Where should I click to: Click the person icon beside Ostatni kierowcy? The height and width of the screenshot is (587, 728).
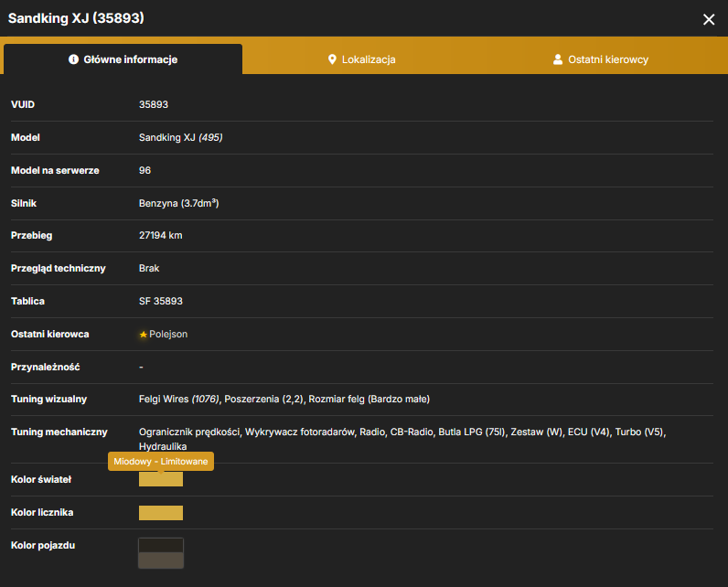pyautogui.click(x=558, y=59)
